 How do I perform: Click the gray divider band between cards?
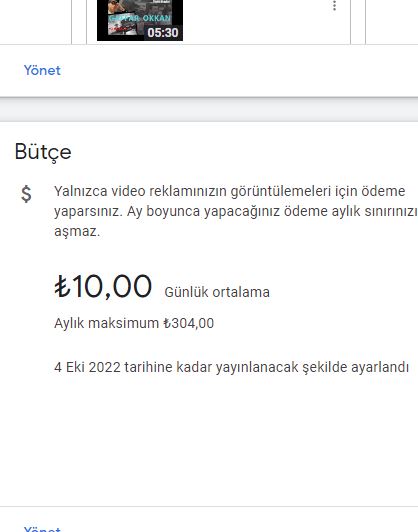click(209, 110)
